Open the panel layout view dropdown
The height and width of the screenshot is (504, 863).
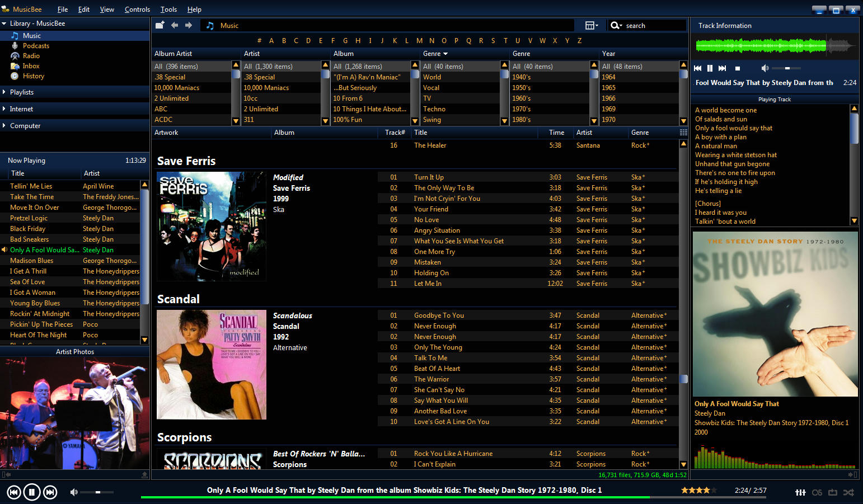pyautogui.click(x=592, y=25)
